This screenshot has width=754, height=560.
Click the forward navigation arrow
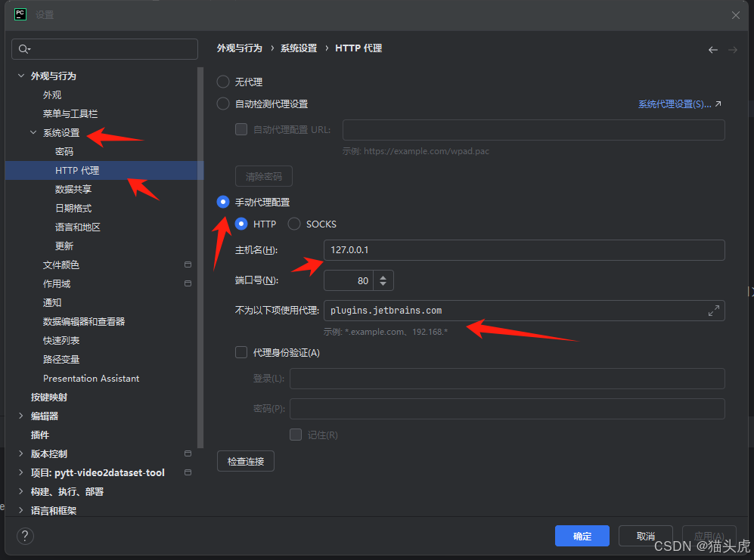click(732, 49)
